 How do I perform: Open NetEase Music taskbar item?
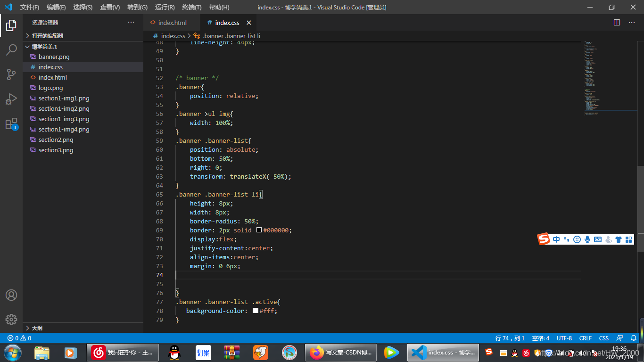click(x=124, y=352)
